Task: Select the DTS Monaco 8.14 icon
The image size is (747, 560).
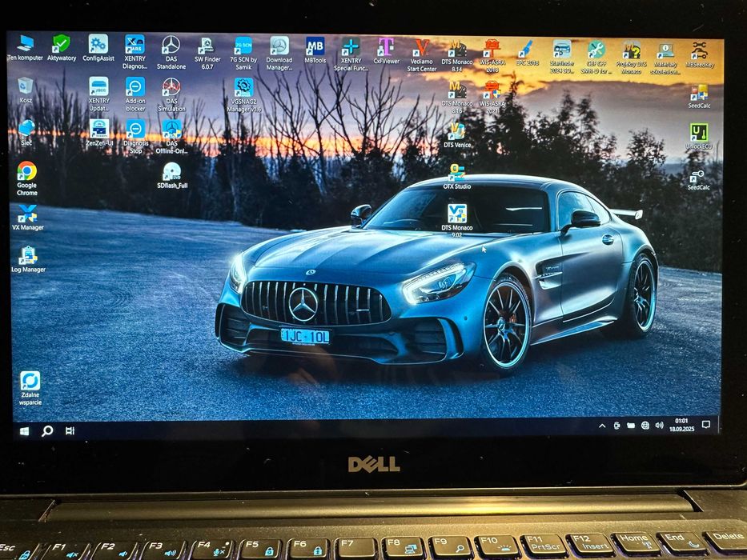Action: (456, 56)
